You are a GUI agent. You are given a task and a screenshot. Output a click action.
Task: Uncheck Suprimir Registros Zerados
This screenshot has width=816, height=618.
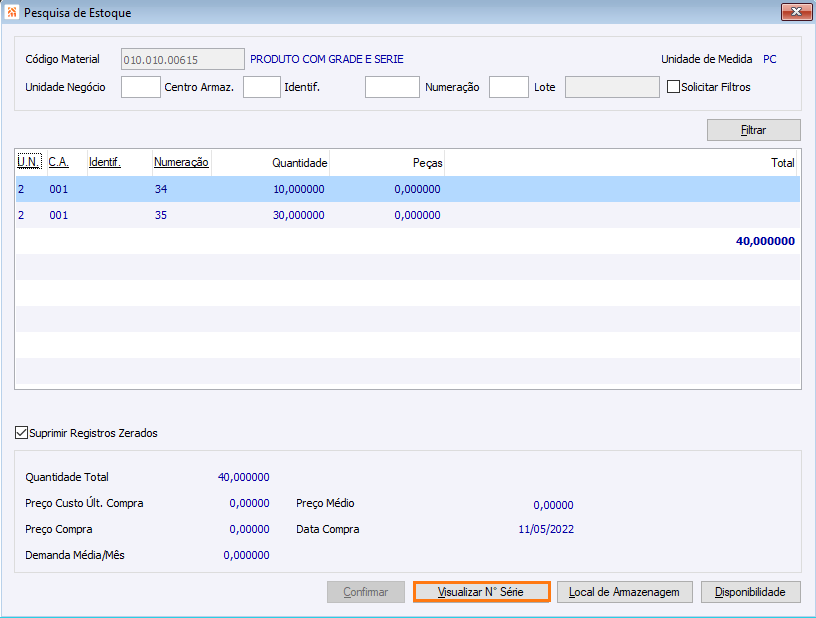coord(22,433)
